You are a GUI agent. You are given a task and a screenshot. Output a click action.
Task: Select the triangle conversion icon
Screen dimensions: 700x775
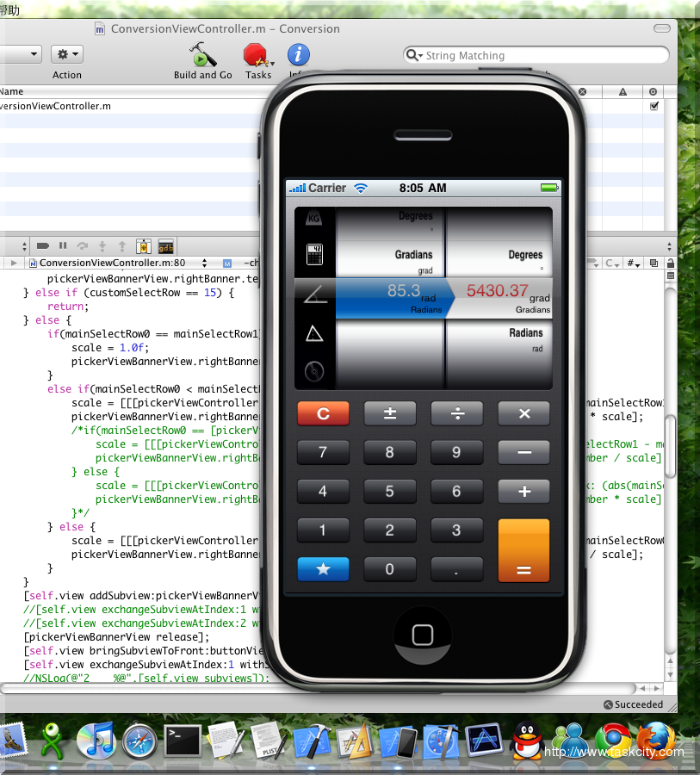click(313, 333)
